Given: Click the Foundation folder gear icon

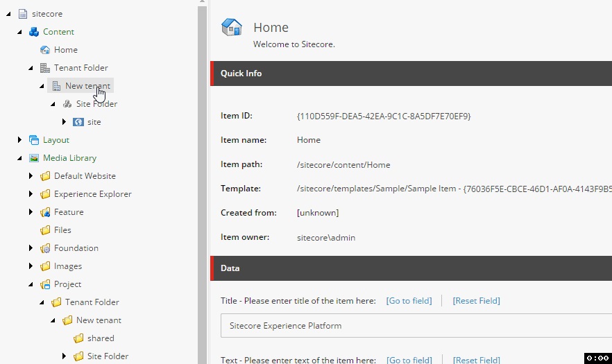Looking at the screenshot, I should click(45, 248).
